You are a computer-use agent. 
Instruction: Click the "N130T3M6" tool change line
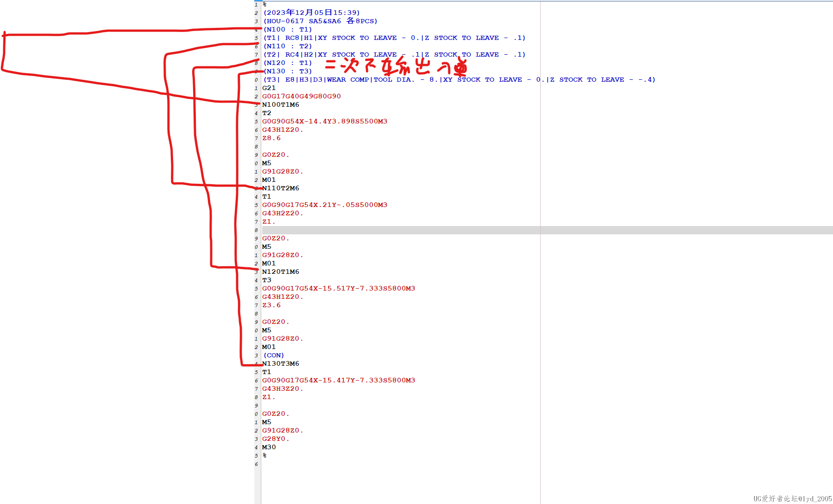pyautogui.click(x=280, y=363)
